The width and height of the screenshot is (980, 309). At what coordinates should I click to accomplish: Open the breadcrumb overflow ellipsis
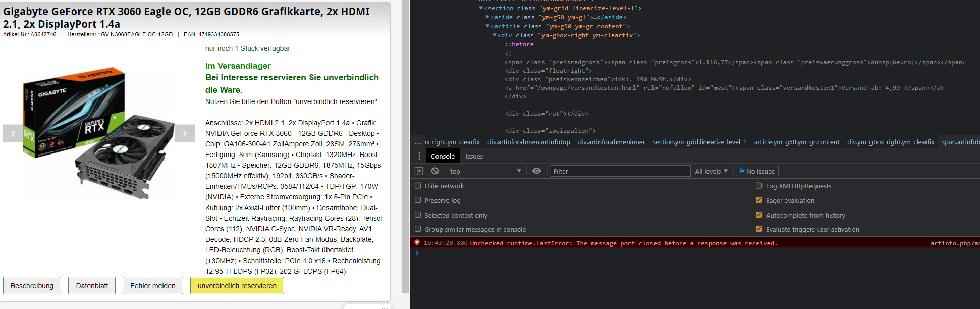(418, 142)
